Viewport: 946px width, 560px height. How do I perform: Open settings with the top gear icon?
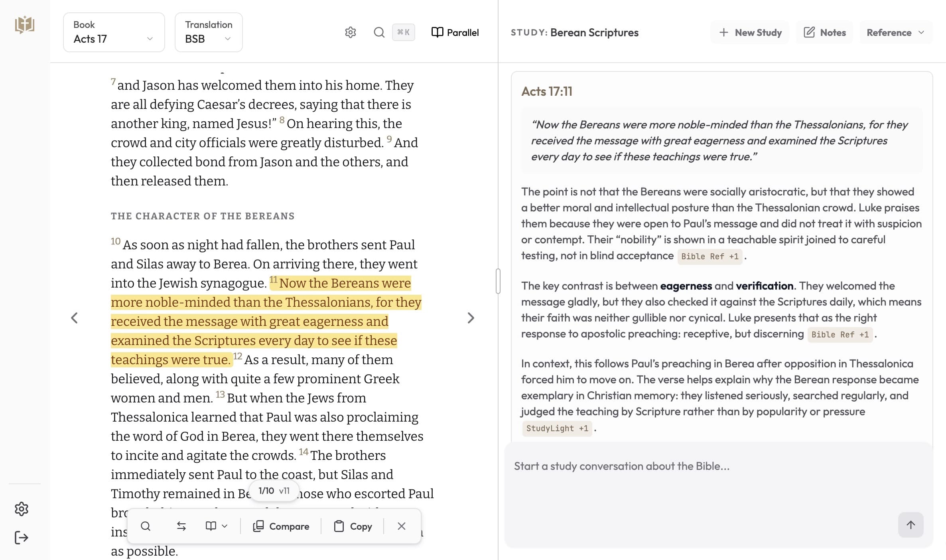pyautogui.click(x=350, y=32)
